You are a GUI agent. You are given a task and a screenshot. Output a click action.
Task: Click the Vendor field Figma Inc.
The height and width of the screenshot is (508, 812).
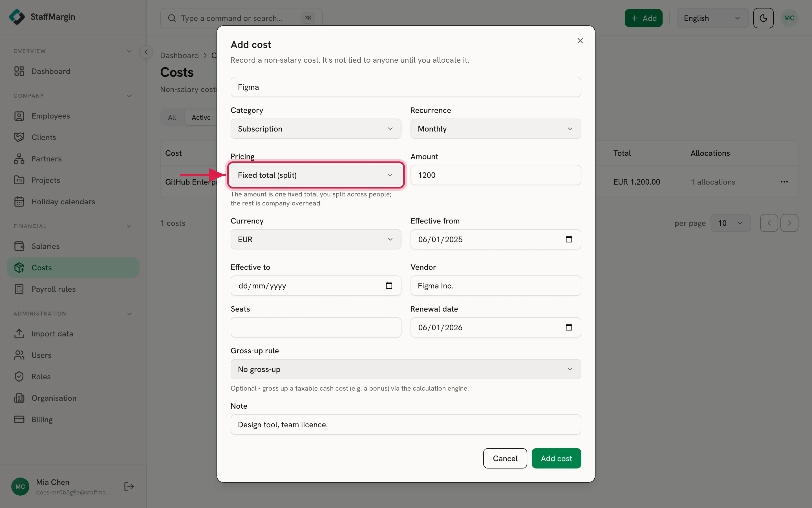496,286
